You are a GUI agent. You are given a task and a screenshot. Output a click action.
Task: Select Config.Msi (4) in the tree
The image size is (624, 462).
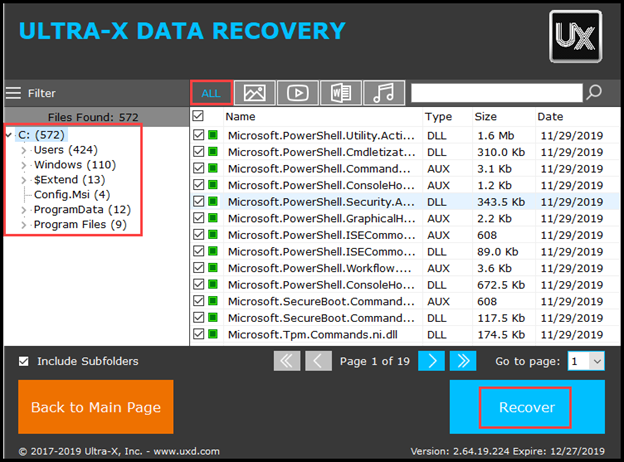tap(72, 195)
